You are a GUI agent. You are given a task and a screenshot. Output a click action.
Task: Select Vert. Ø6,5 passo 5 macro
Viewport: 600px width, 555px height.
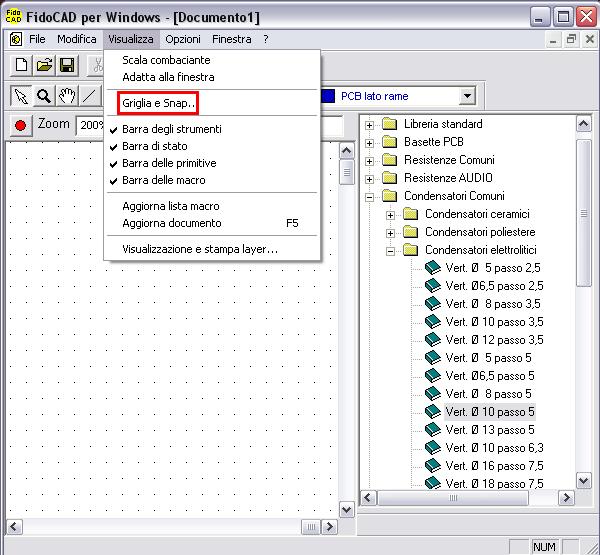click(x=490, y=375)
